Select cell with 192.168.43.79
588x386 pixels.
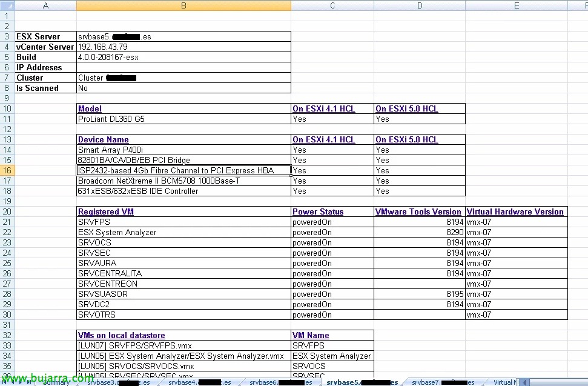(x=183, y=47)
